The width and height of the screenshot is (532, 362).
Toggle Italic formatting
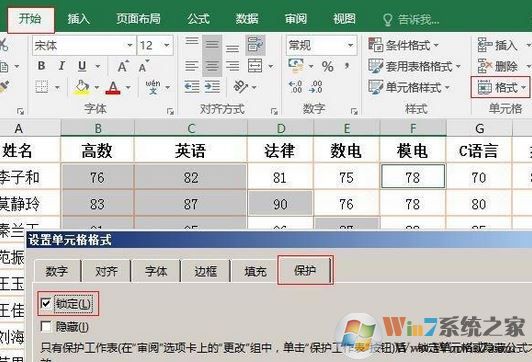(x=61, y=65)
